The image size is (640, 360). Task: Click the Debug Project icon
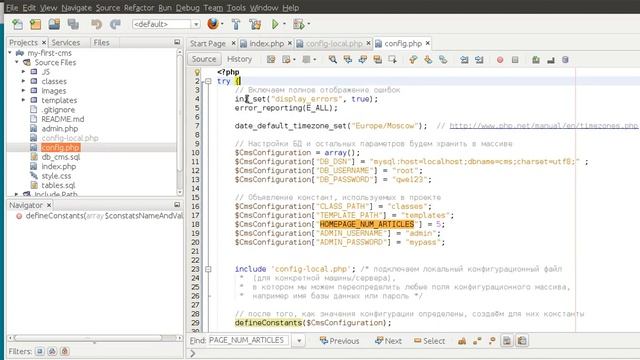(x=298, y=24)
